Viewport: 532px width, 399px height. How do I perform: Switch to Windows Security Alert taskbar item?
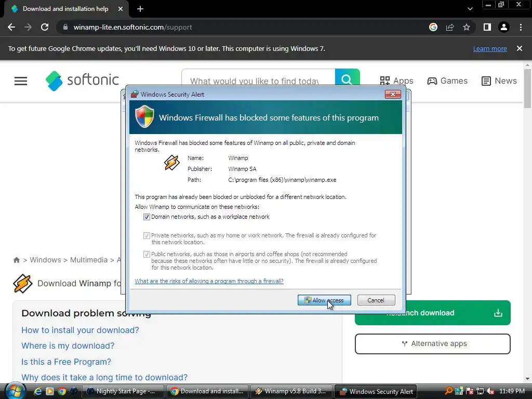[x=375, y=391]
